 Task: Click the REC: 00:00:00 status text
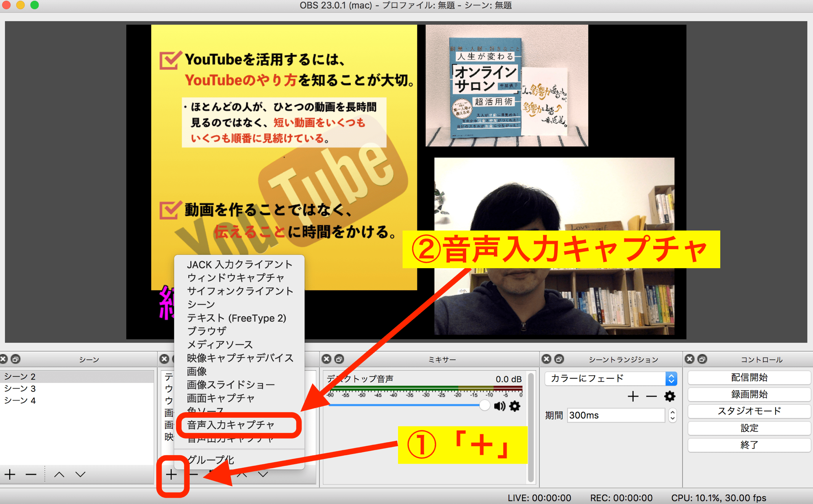tap(621, 498)
